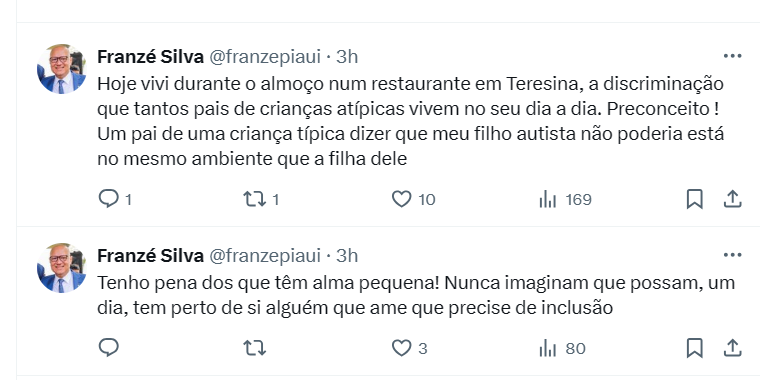
Task: Reply to the 'alma pequena' tweet
Action: tap(109, 348)
